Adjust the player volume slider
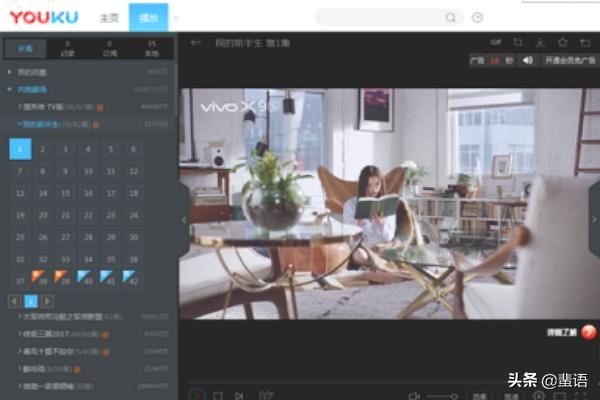 tap(442, 397)
